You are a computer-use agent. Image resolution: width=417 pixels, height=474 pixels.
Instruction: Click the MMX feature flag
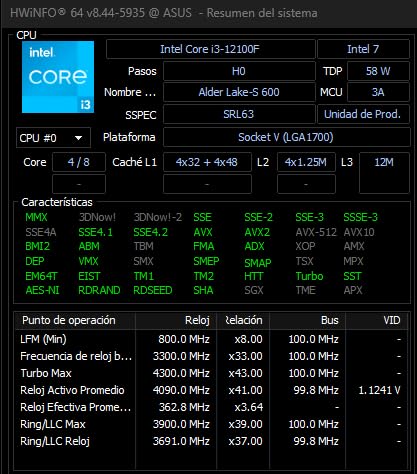click(x=36, y=217)
